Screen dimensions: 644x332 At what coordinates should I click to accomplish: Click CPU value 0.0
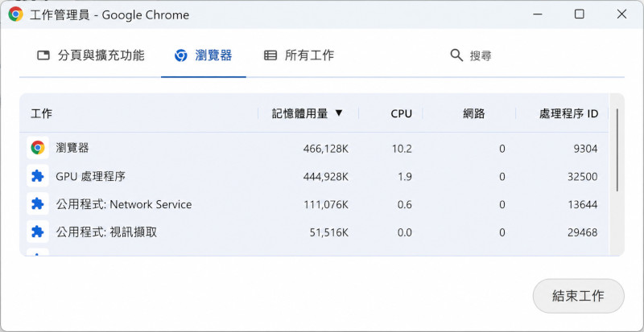(405, 232)
